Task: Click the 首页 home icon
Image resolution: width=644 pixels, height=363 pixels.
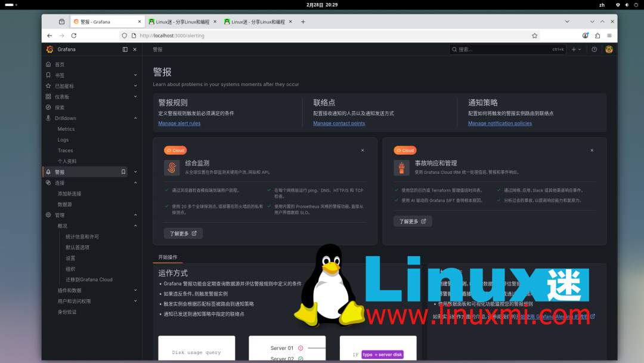Action: tap(47, 64)
